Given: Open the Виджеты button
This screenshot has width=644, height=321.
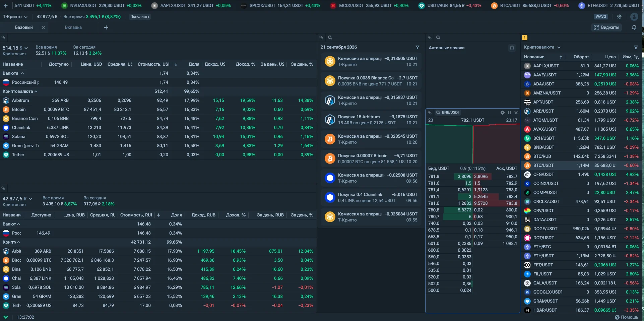Looking at the screenshot, I should [606, 27].
